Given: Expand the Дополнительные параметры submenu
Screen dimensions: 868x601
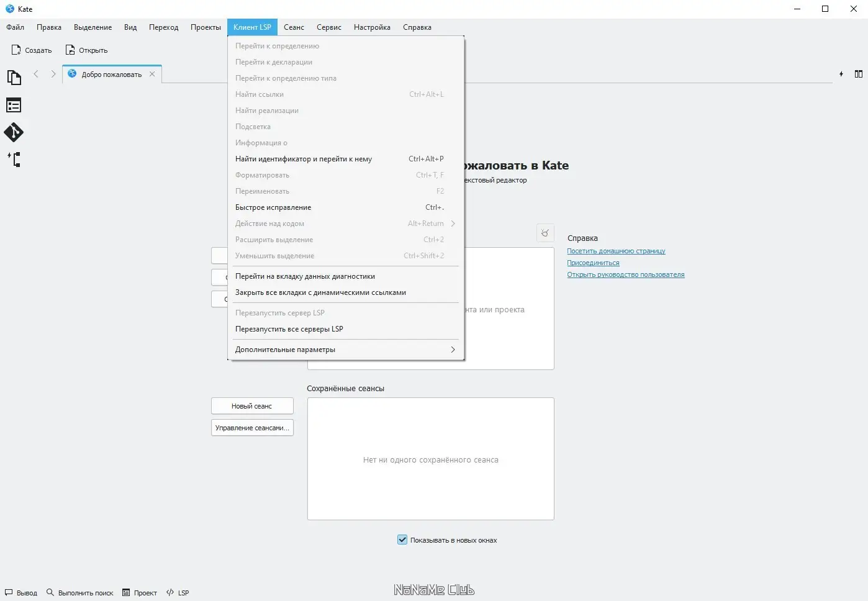Looking at the screenshot, I should [346, 350].
